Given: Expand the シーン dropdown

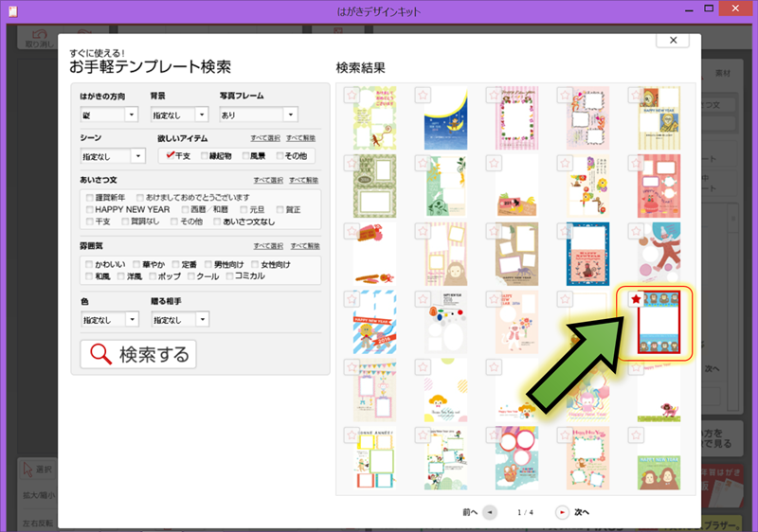Looking at the screenshot, I should (138, 156).
